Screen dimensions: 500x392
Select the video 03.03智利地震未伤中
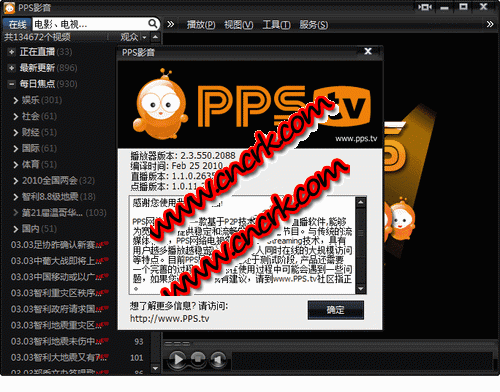tap(59, 341)
